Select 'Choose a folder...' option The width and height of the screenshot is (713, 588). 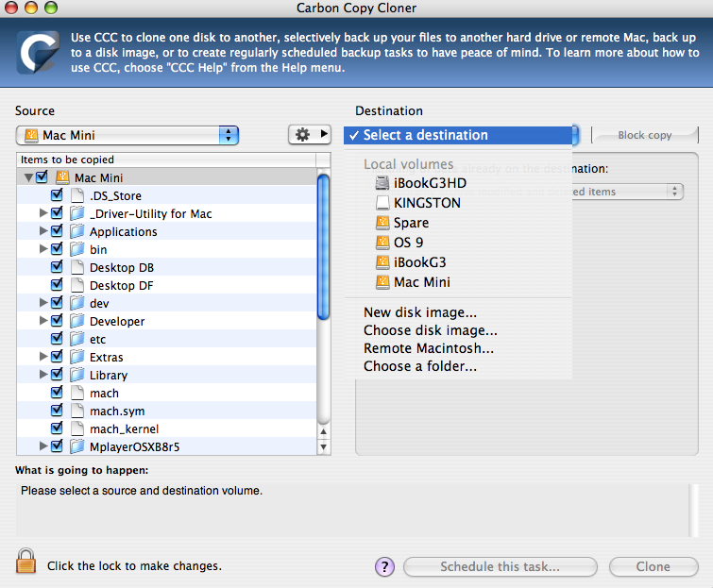click(458, 366)
